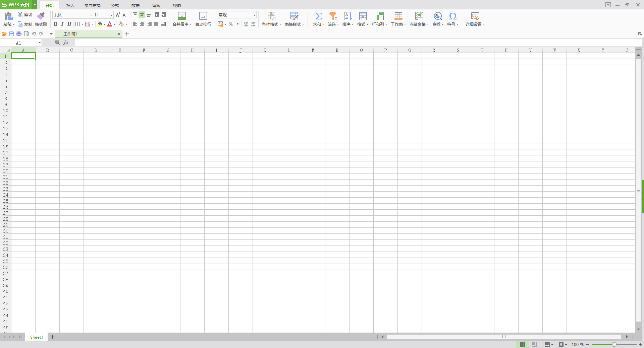This screenshot has width=644, height=348.
Task: Select the Format Painter brush
Action: click(x=41, y=16)
